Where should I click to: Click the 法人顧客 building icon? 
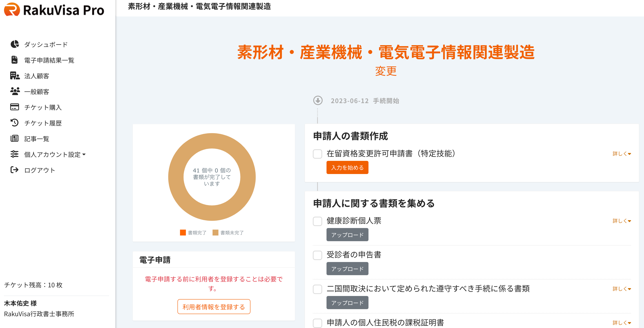click(x=15, y=76)
